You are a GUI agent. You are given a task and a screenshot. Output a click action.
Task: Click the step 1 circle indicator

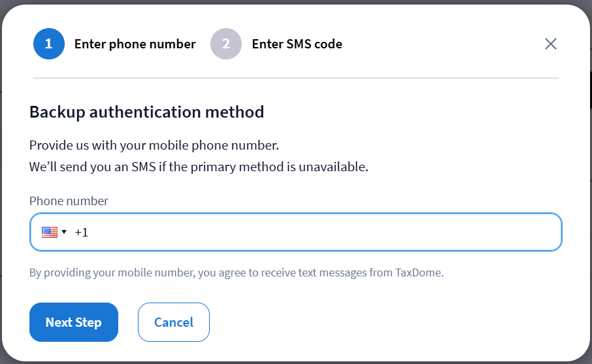click(49, 44)
